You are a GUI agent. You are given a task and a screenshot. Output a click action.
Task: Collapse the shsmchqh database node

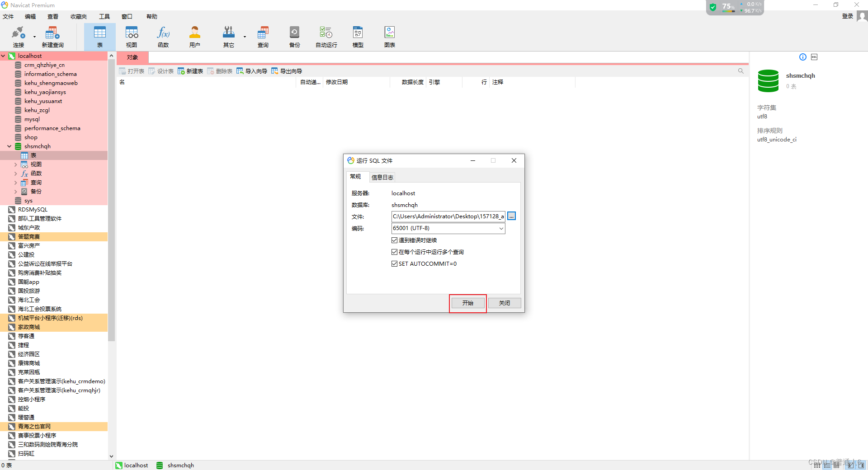pyautogui.click(x=9, y=146)
